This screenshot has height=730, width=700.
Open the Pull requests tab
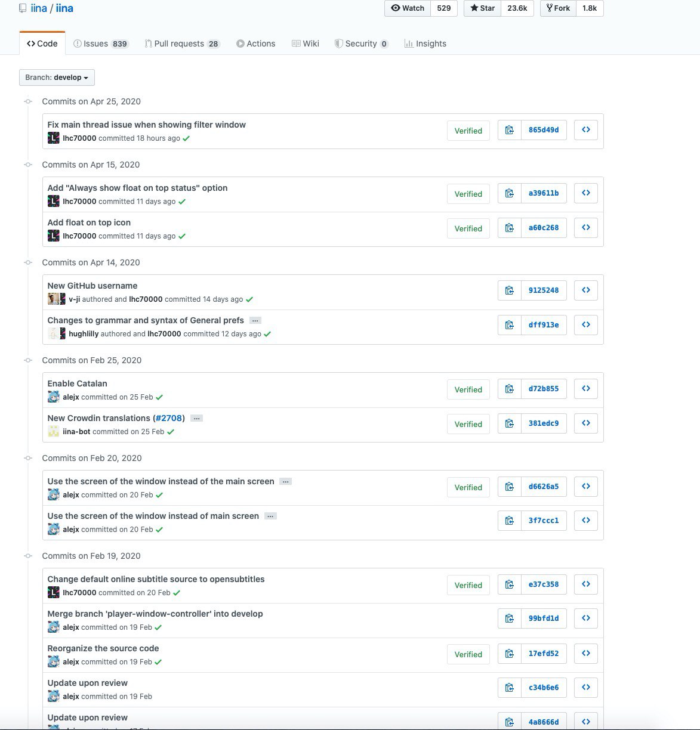[182, 44]
